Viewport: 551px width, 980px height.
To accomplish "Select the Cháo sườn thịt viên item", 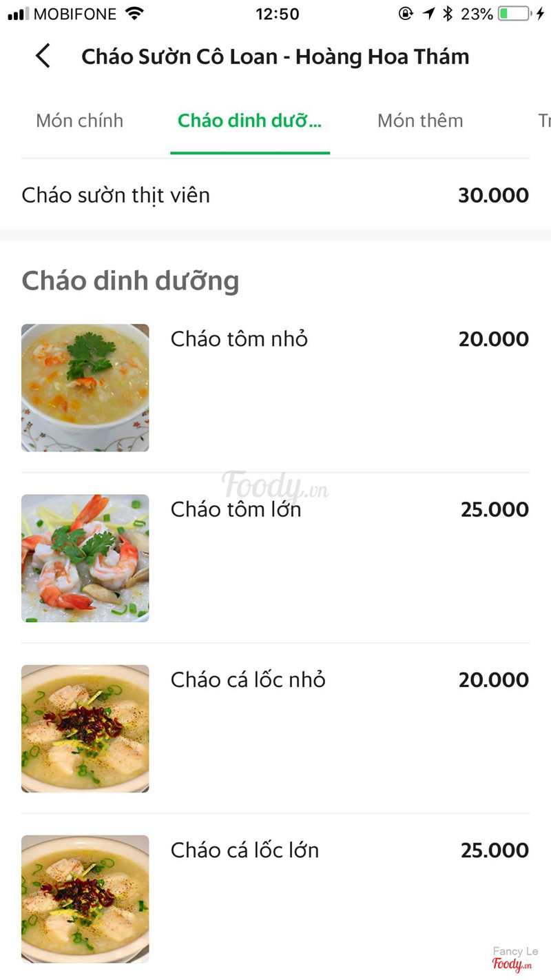I will 116,196.
